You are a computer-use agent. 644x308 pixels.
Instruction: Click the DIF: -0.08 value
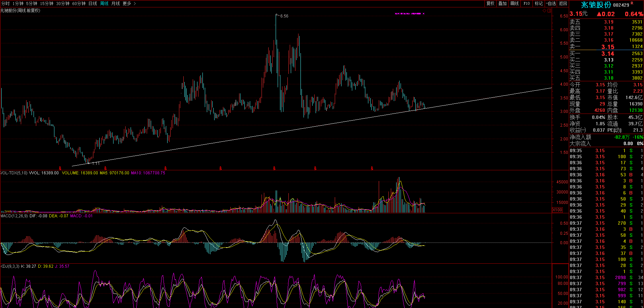pos(38,216)
